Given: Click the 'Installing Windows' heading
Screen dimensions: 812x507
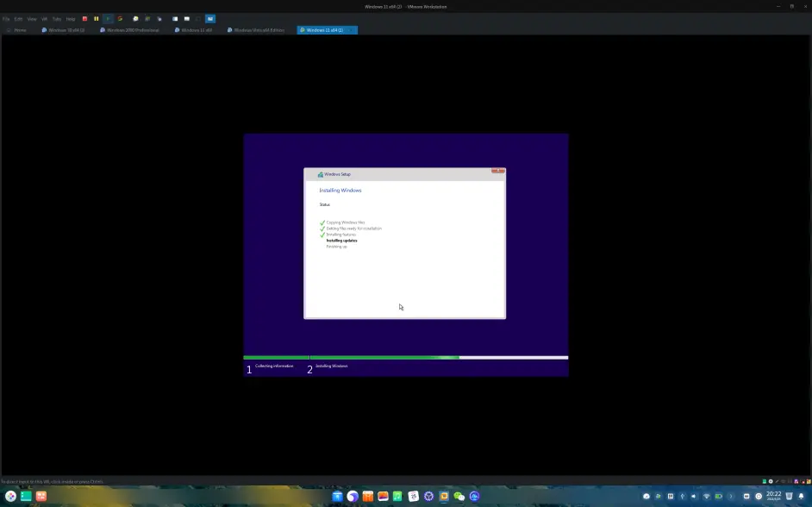Looking at the screenshot, I should (340, 191).
